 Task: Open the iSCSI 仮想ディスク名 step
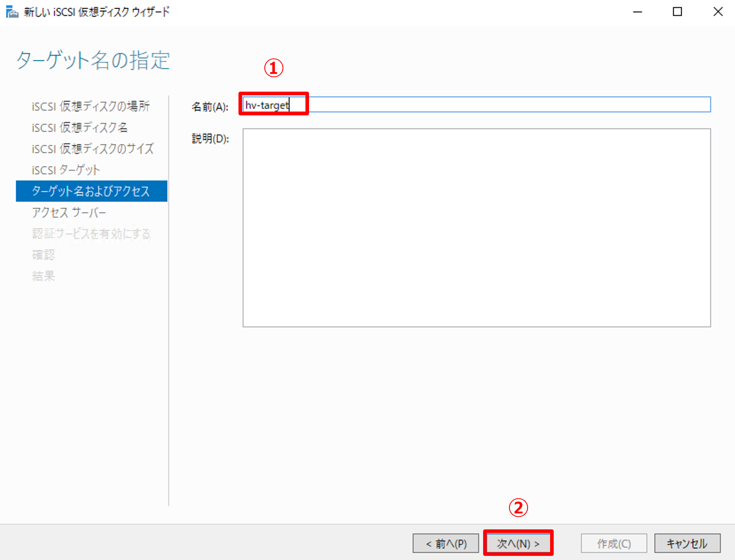coord(79,128)
